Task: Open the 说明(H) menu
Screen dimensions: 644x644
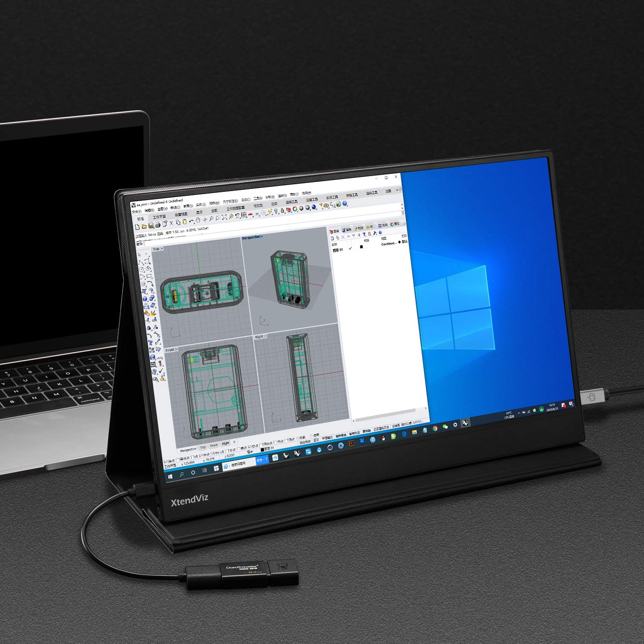Action: point(307,193)
